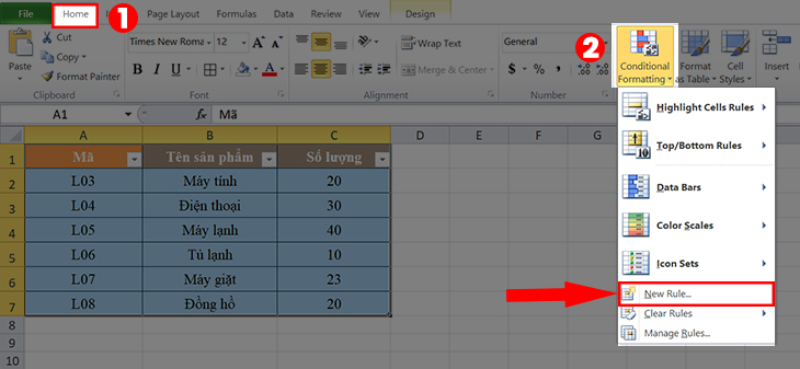Viewport: 800px width, 369px height.
Task: Click the Cut scissors button
Action: (56, 37)
